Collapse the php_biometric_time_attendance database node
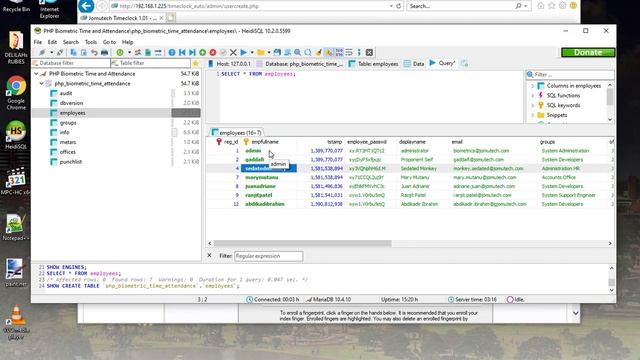The width and height of the screenshot is (640, 360). tap(42, 83)
